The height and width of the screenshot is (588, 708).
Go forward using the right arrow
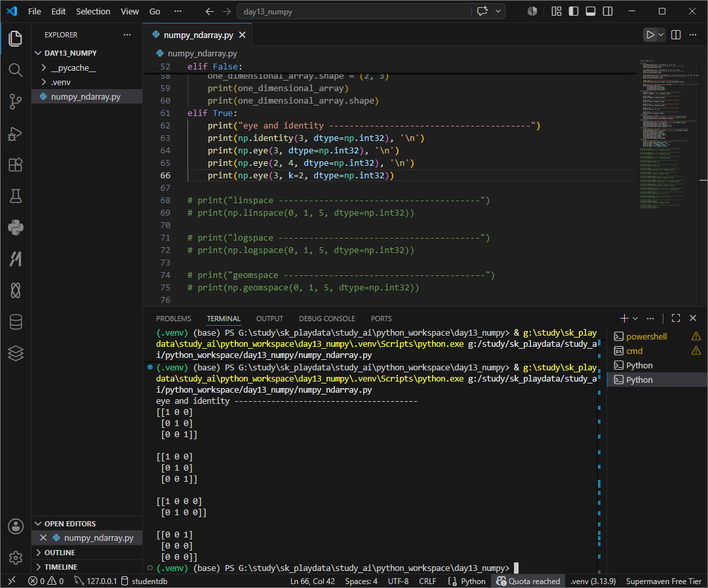click(227, 11)
